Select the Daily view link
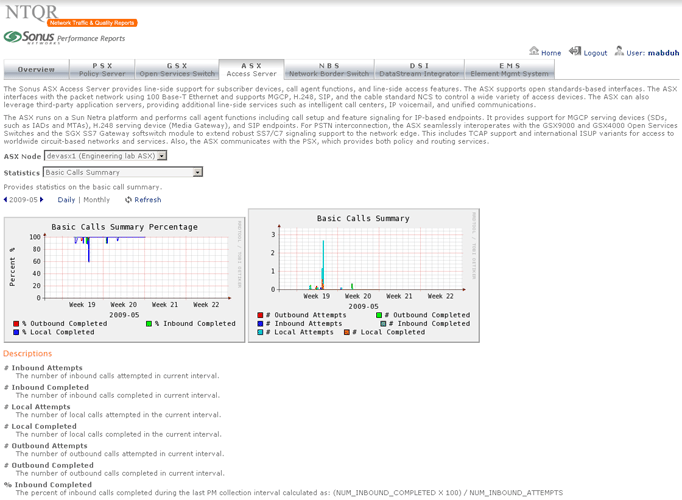This screenshot has height=500, width=682. [x=66, y=200]
